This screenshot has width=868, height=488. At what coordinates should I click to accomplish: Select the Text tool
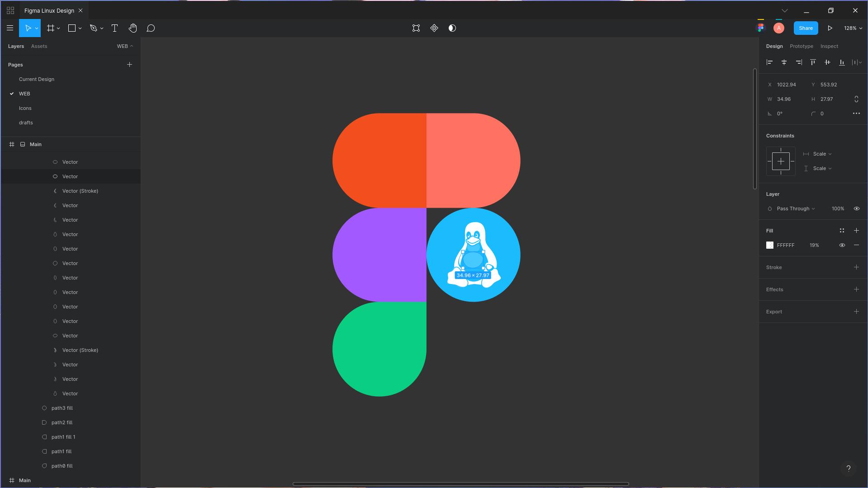[x=114, y=28]
